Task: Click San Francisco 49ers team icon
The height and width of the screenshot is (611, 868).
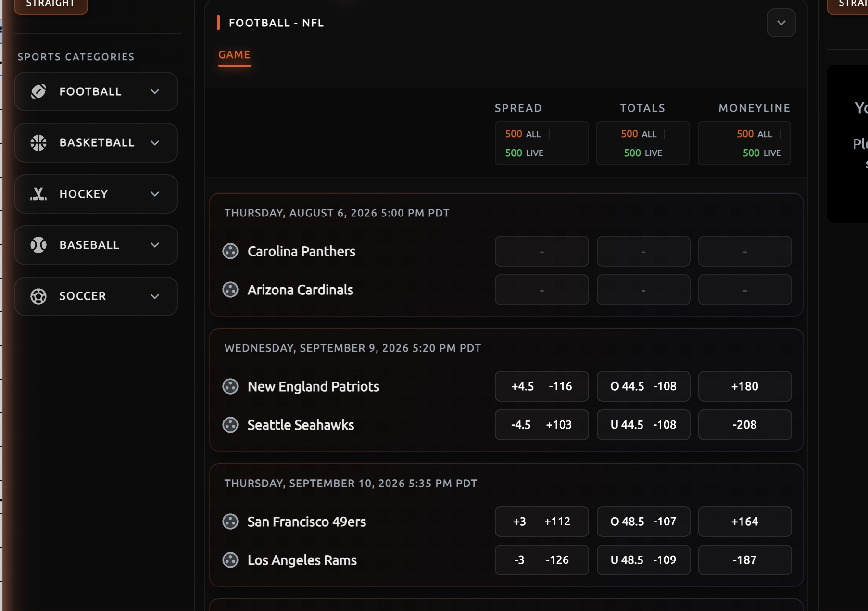Action: coord(230,522)
